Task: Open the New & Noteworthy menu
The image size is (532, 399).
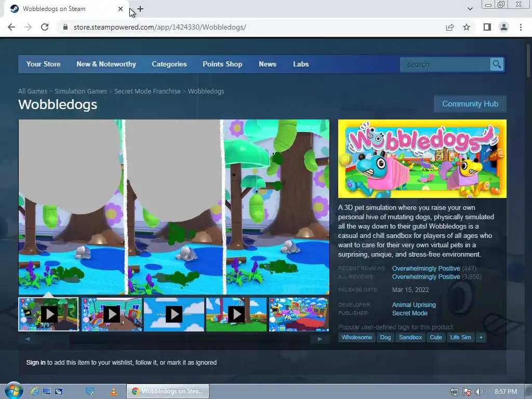Action: click(x=106, y=64)
